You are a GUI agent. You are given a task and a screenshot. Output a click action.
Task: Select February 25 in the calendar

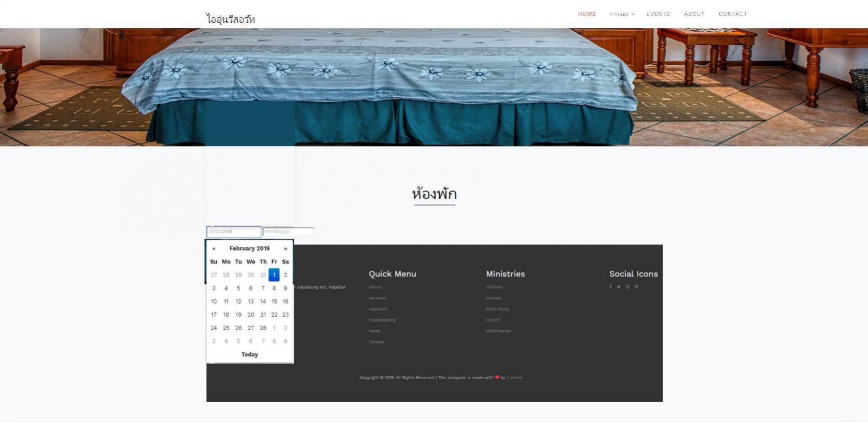pos(226,328)
